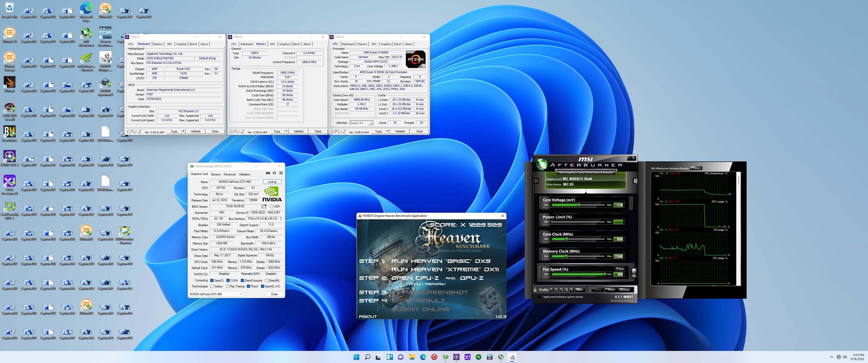Toggle the PhysX checkbox in GPU-Z
Viewport: 868px width, 363px height.
(248, 286)
